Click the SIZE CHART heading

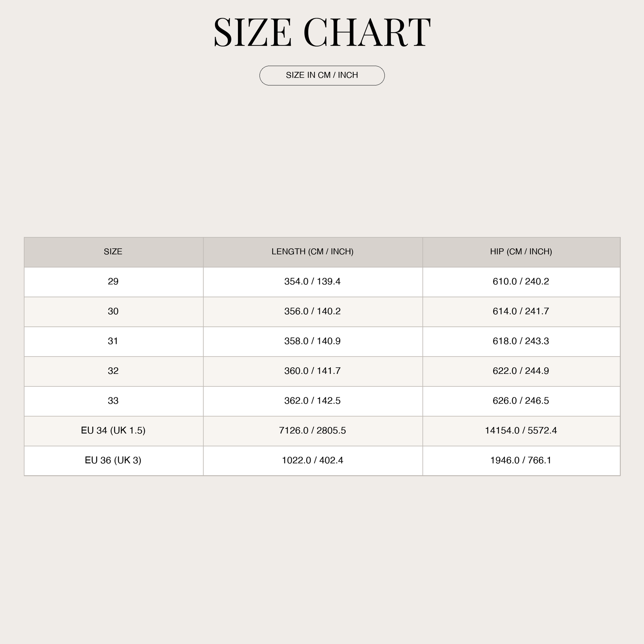pos(322,32)
